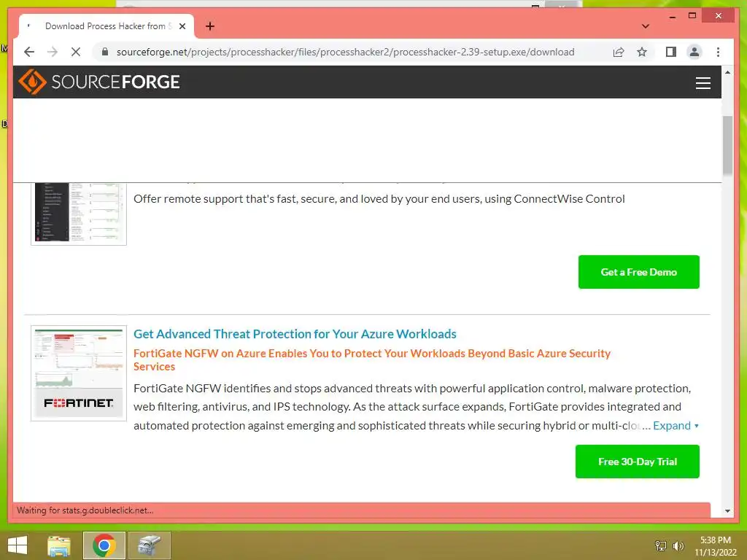Screen dimensions: 747x560
Task: Click the address bar URL
Action: 345,52
